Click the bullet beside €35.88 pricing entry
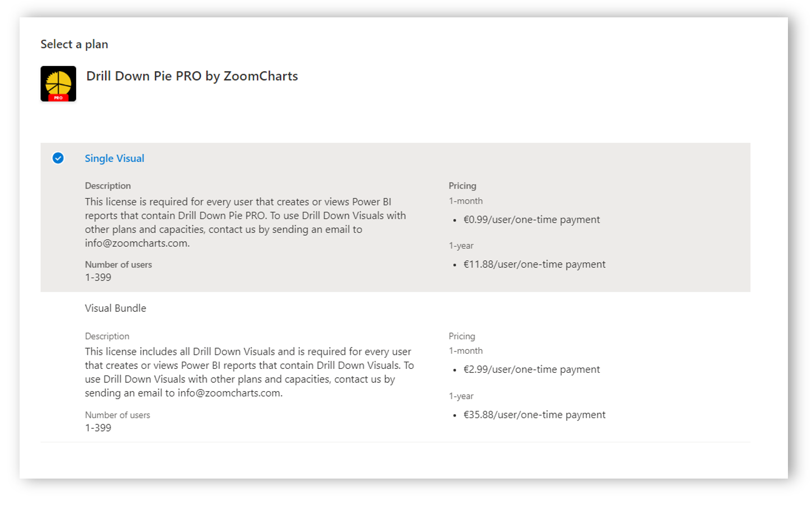The width and height of the screenshot is (812, 506). click(x=456, y=415)
